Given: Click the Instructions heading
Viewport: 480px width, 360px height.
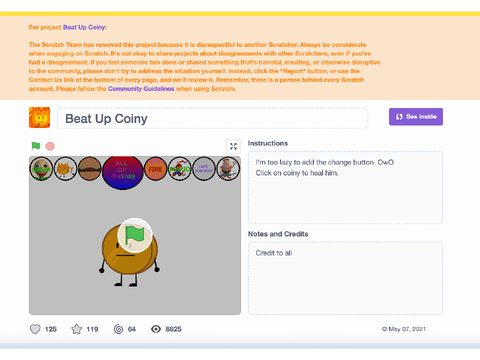Looking at the screenshot, I should (268, 143).
